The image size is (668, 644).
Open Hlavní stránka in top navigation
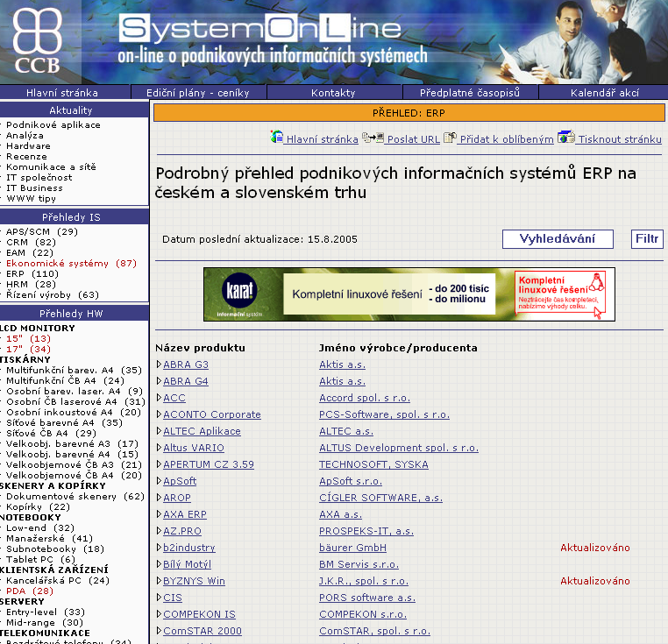coord(62,92)
